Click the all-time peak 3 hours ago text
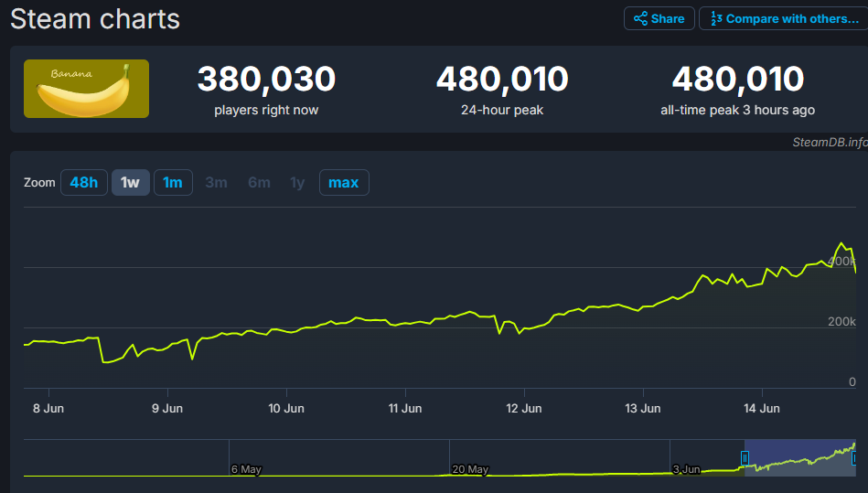The height and width of the screenshot is (493, 868). pos(737,110)
